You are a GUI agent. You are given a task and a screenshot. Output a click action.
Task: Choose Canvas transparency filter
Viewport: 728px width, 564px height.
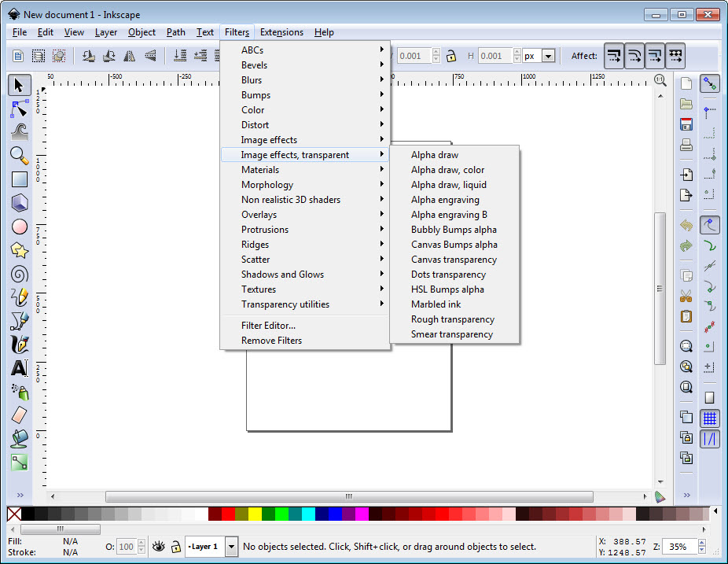point(454,260)
